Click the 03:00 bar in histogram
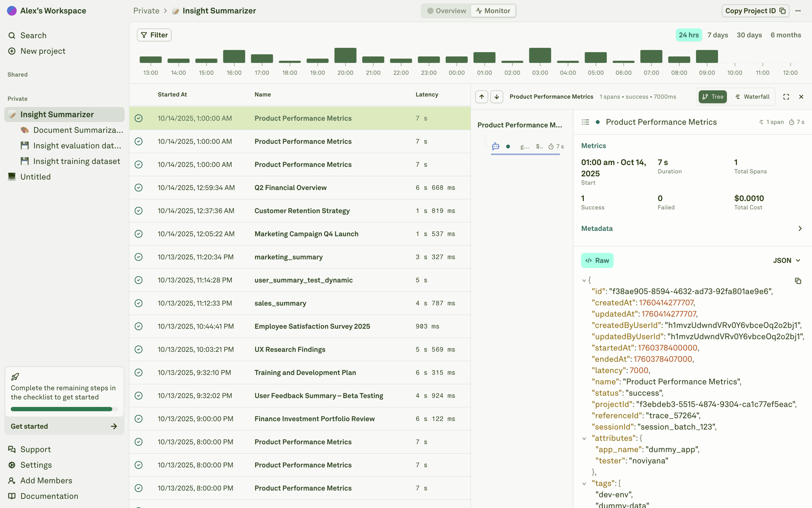The height and width of the screenshot is (508, 812). pyautogui.click(x=540, y=55)
